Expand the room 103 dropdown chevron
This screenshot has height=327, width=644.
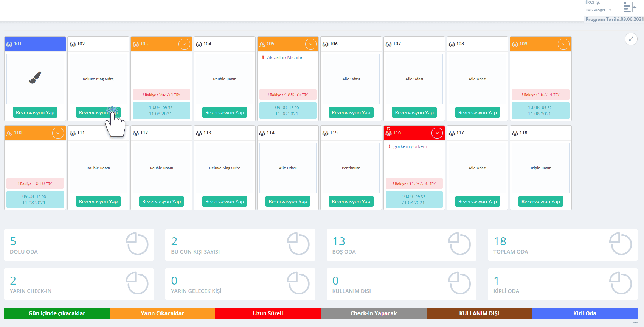(184, 44)
